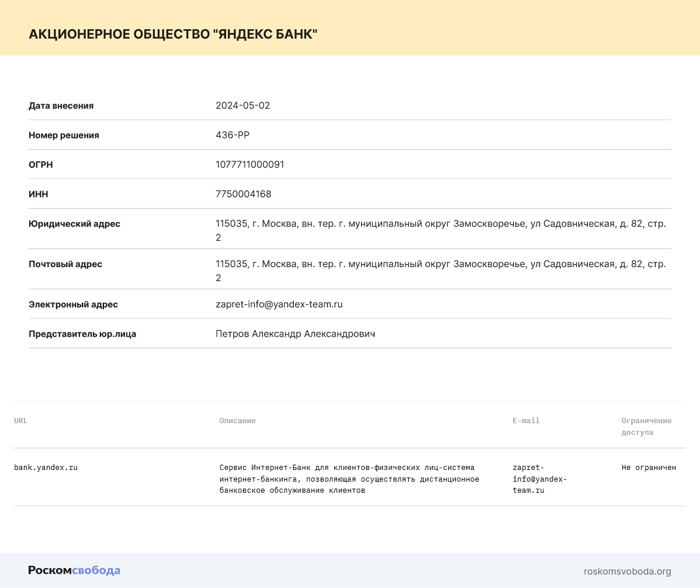Click the table e-mail cell zapret-info@yandex-team.ru
The width and height of the screenshot is (700, 588).
tap(540, 479)
